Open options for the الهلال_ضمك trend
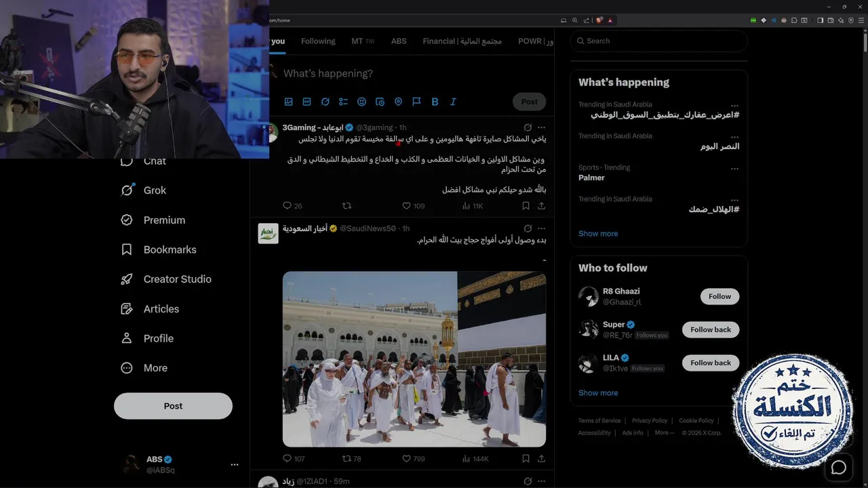This screenshot has width=868, height=488. (734, 200)
